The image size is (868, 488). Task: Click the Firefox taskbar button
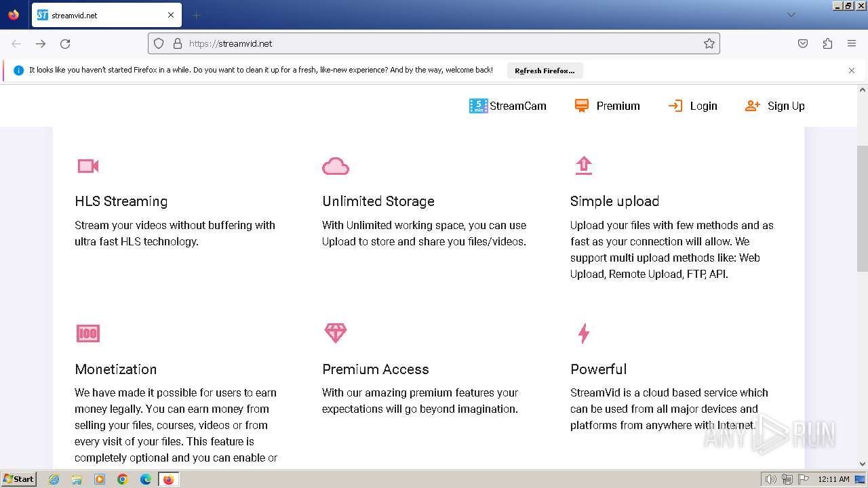point(168,479)
